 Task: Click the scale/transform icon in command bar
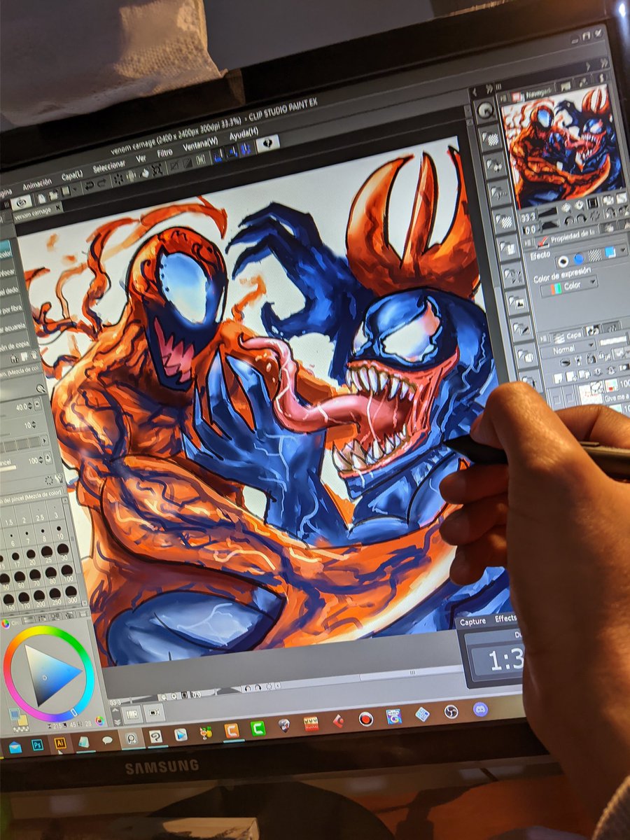158,169
